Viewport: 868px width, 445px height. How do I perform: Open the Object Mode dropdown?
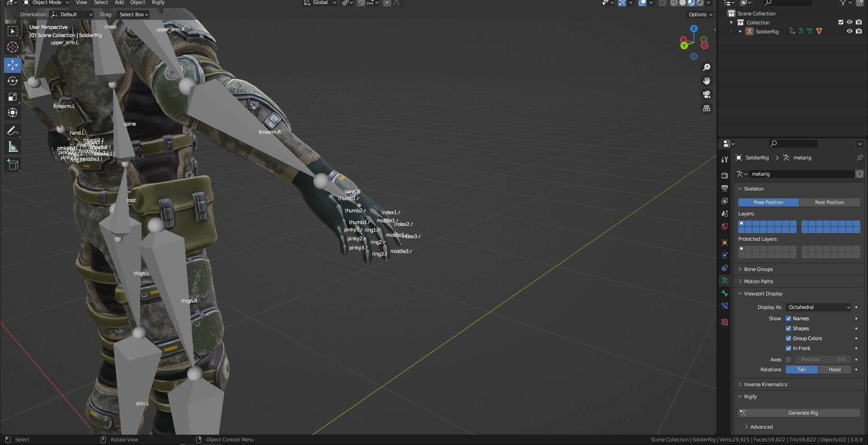pos(46,3)
